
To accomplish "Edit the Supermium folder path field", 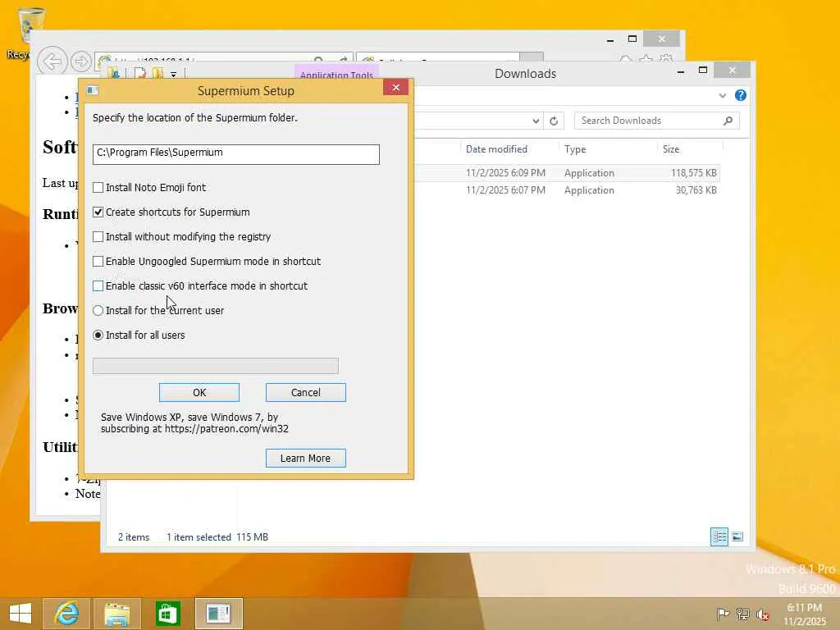I will coord(235,154).
